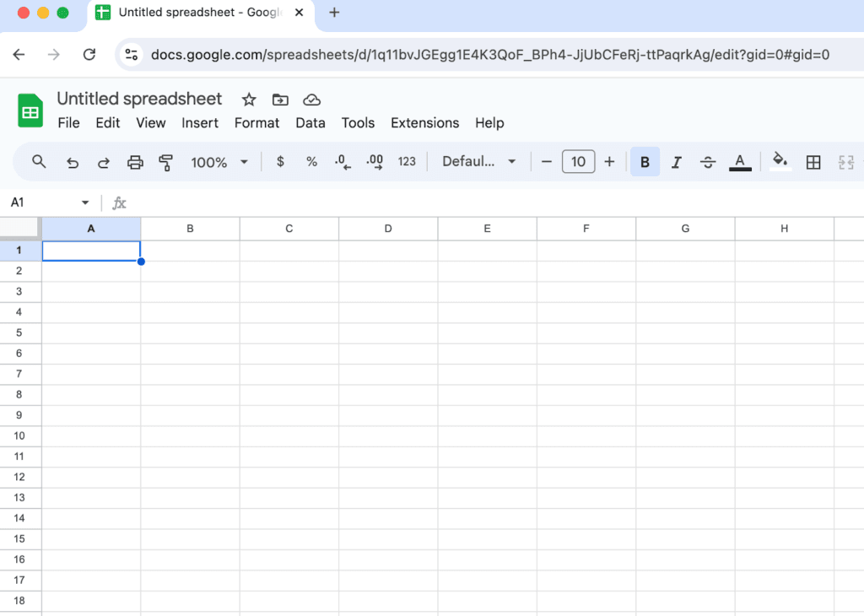
Task: Toggle bold formatting
Action: 645,161
